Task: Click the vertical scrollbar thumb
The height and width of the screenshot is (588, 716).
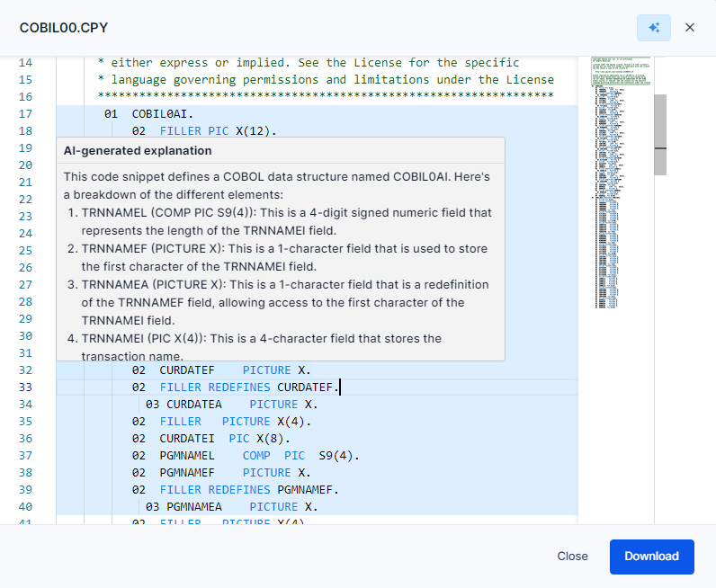Action: [660, 135]
